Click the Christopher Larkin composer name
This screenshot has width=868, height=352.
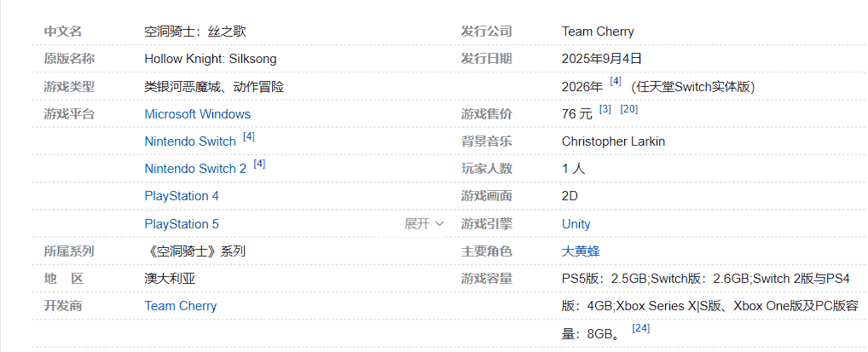coord(613,141)
